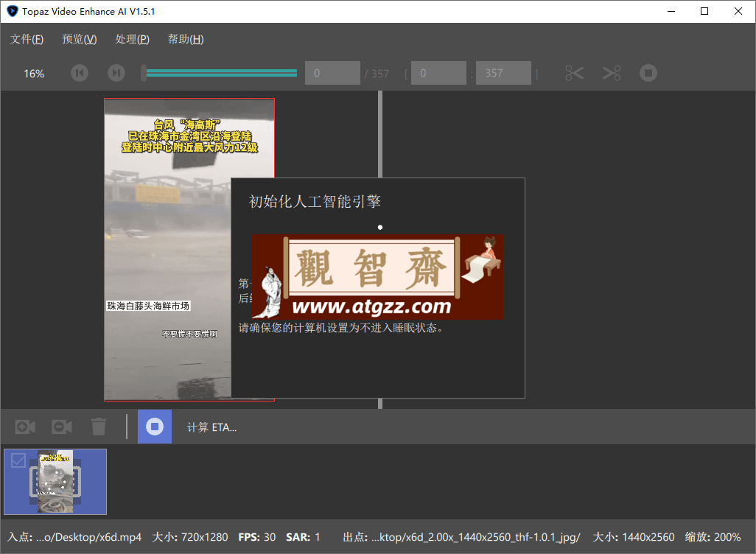Click the 16% zoom level indicator

tap(34, 74)
